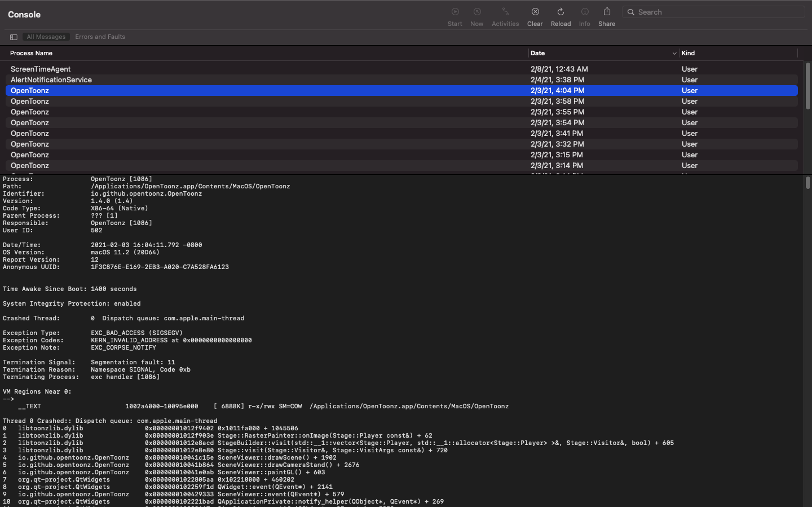Click the Now toolbar icon
The height and width of the screenshot is (507, 812).
(477, 12)
